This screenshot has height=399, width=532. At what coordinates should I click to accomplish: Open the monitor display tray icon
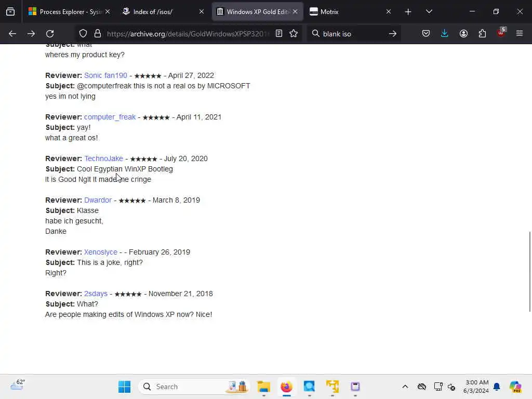(438, 387)
